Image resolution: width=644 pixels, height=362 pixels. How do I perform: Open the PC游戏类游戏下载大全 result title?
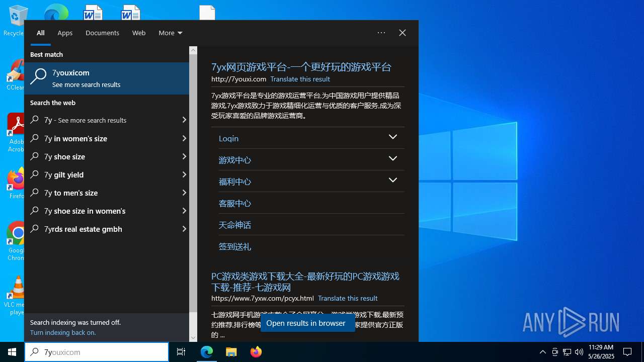(x=305, y=282)
